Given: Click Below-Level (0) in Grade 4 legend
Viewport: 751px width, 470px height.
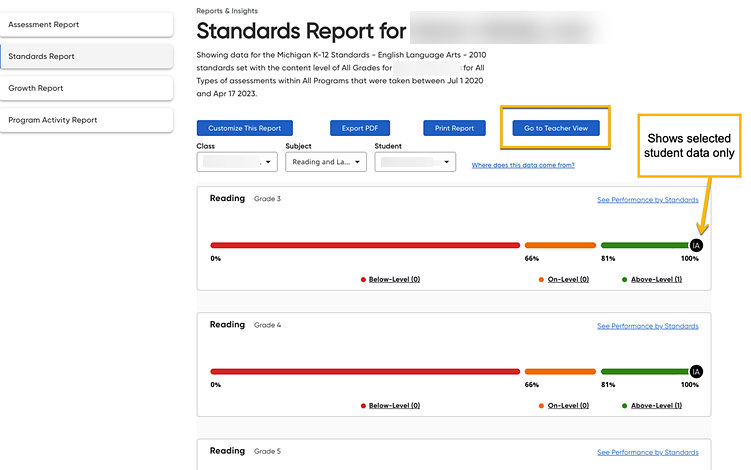Looking at the screenshot, I should tap(394, 406).
